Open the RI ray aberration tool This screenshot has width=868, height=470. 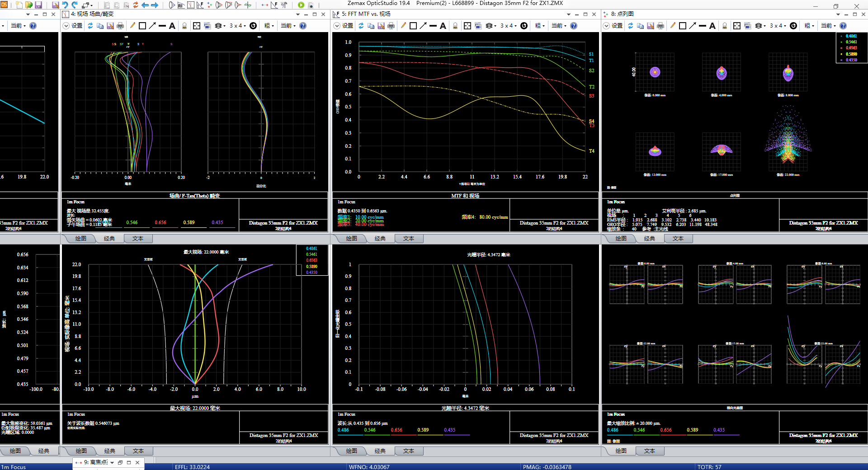point(181,5)
